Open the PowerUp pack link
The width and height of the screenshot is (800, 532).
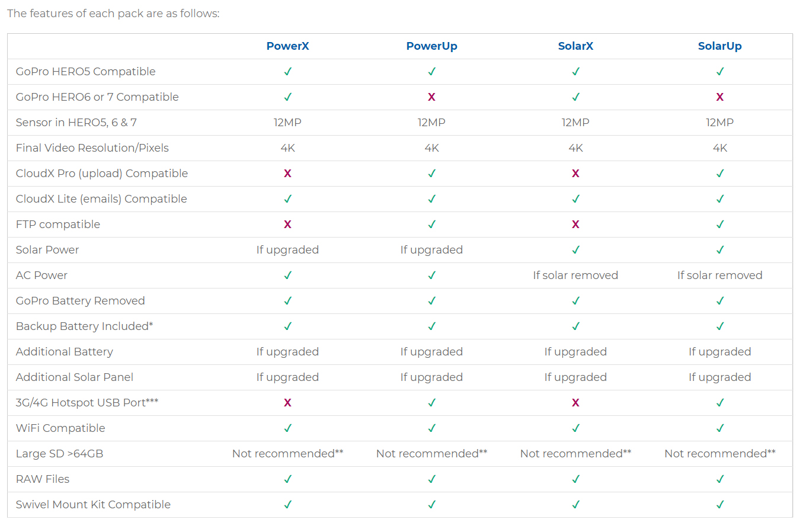431,46
